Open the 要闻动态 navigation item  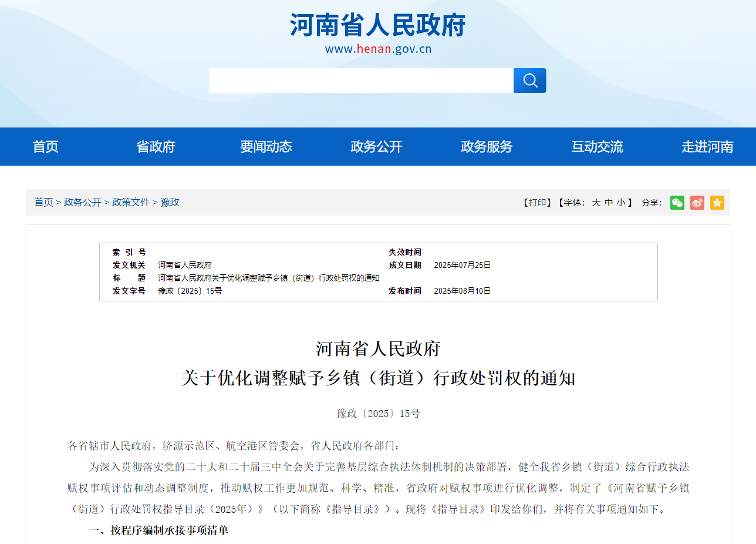coord(266,147)
